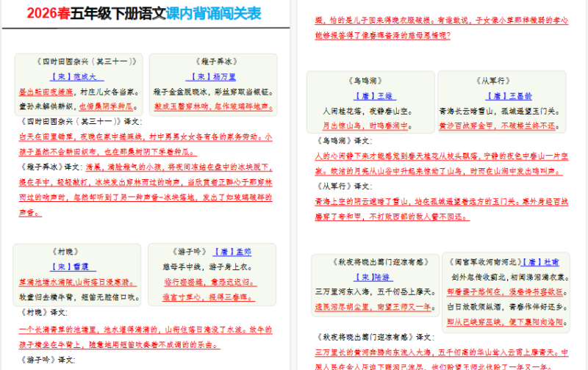The image size is (588, 370).
Task: Click the heading 《游子吟》译文:
Action: [47, 360]
